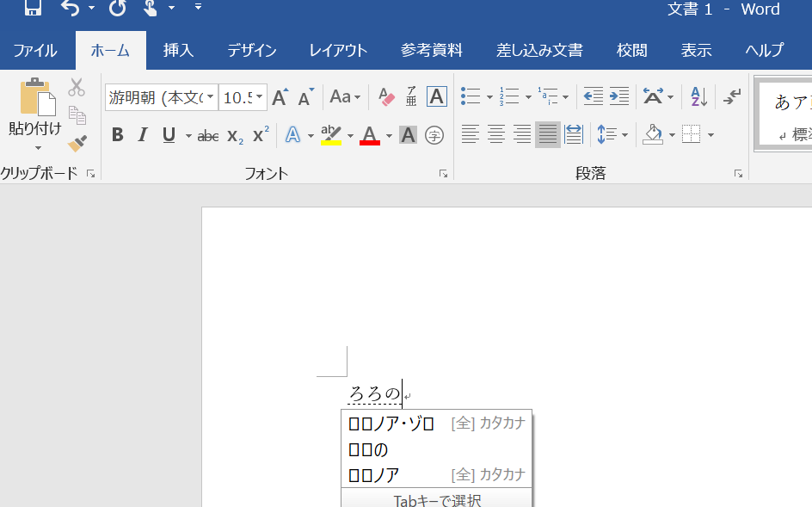Switch to the 挿入 tab
Viewport: 812px width, 507px height.
(x=179, y=50)
